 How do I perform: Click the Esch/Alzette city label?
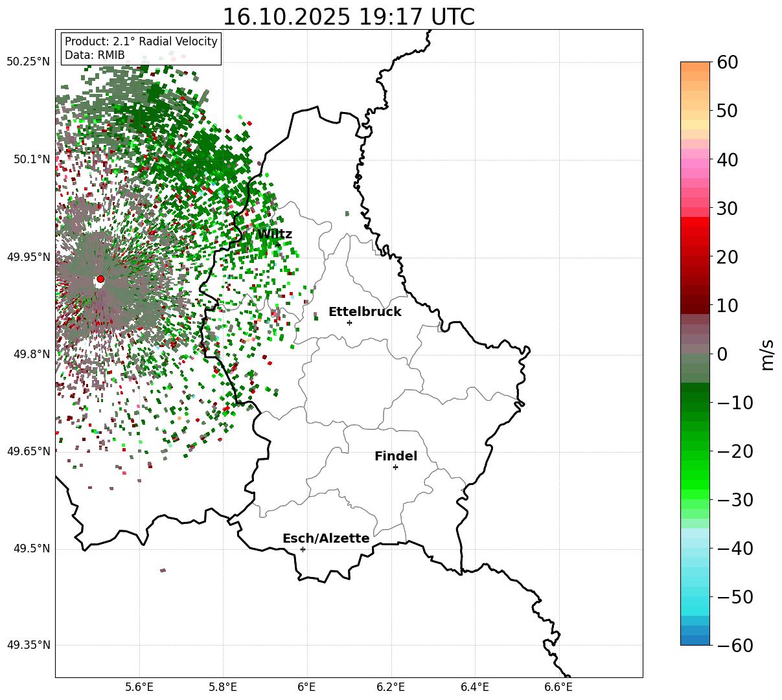pos(326,539)
